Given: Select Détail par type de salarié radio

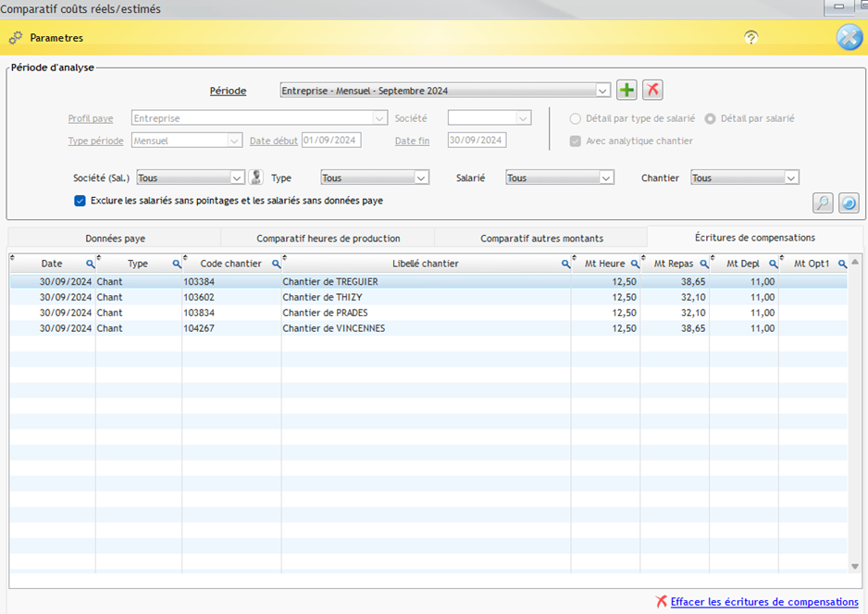Looking at the screenshot, I should coord(576,118).
